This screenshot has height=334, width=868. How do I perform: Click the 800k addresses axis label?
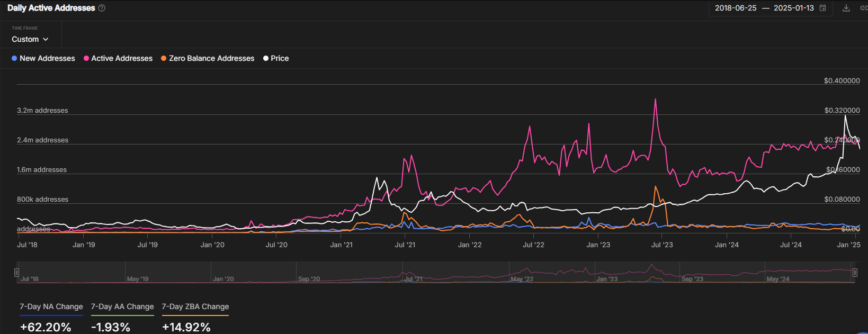pos(42,200)
